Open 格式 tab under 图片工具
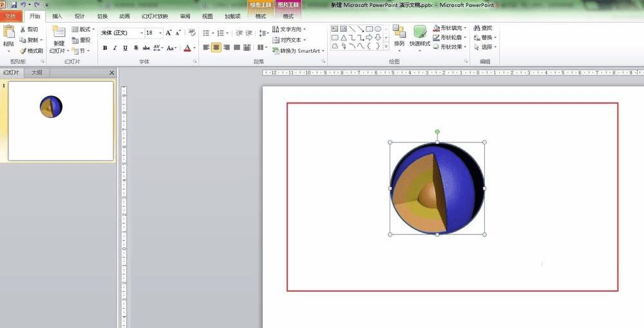The image size is (644, 328). [289, 17]
